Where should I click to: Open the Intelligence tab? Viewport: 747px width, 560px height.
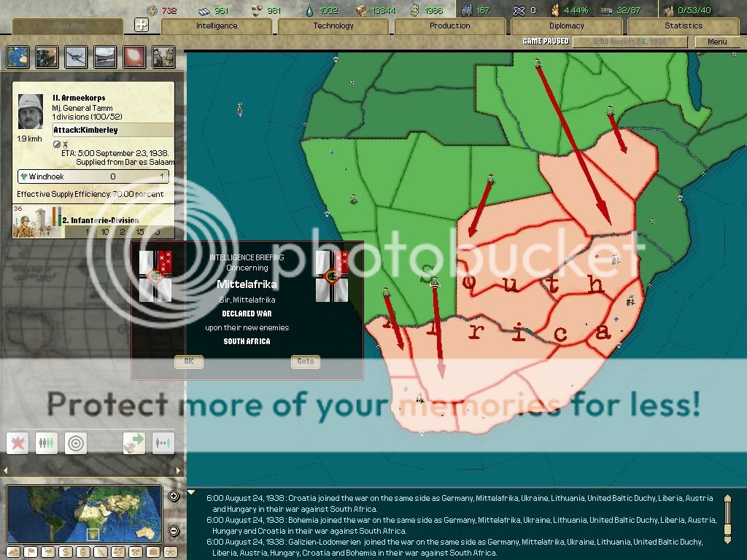pos(217,26)
